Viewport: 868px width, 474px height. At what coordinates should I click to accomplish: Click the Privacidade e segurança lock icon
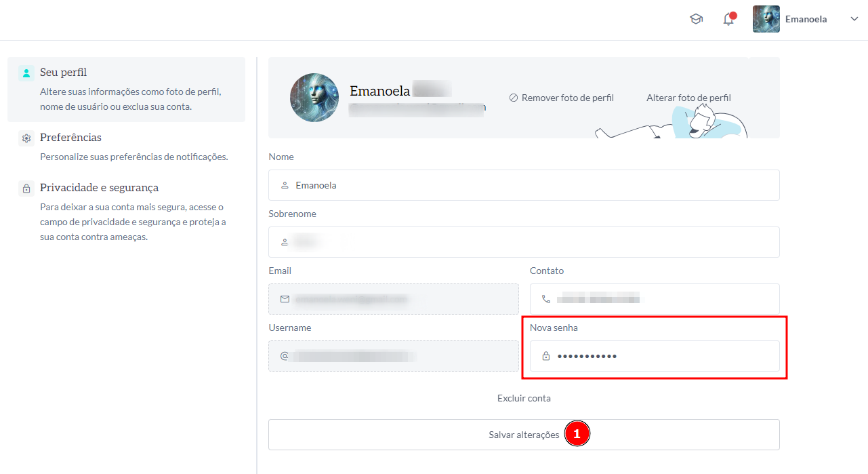click(x=26, y=189)
